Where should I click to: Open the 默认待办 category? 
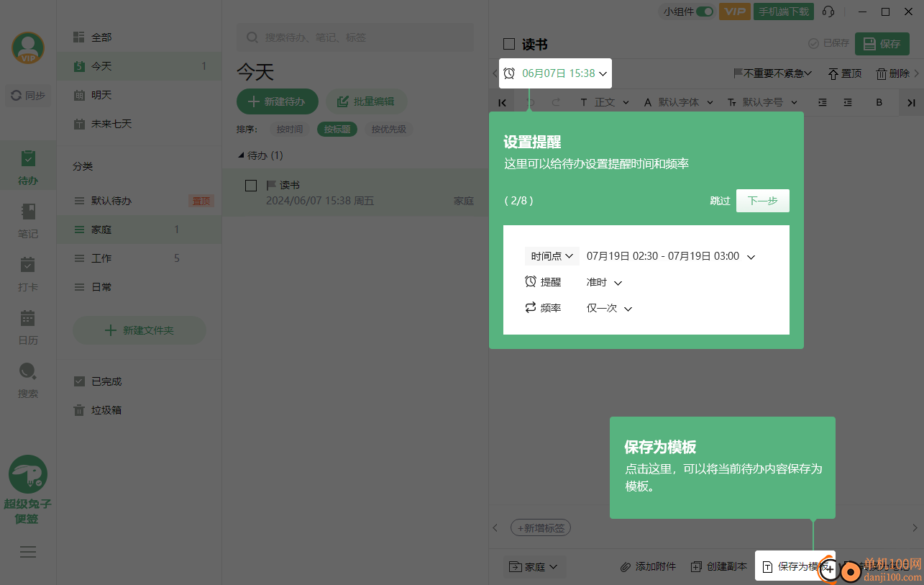point(139,201)
